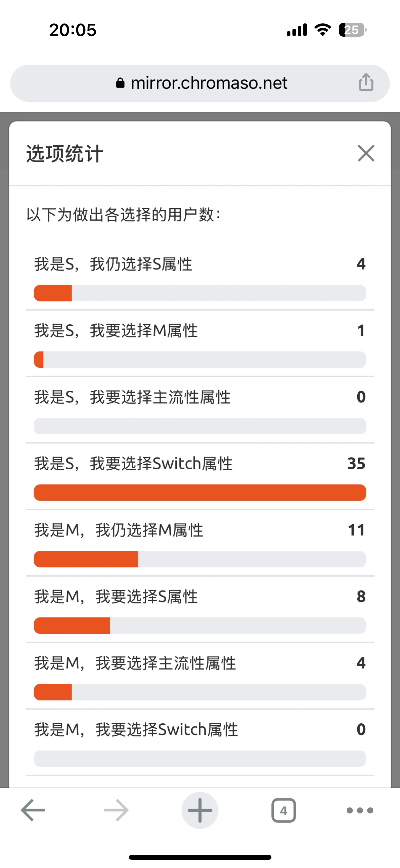Tap the 我是M，我要选择S属性 progress bar
Screen dimensions: 400x868
pyautogui.click(x=200, y=626)
